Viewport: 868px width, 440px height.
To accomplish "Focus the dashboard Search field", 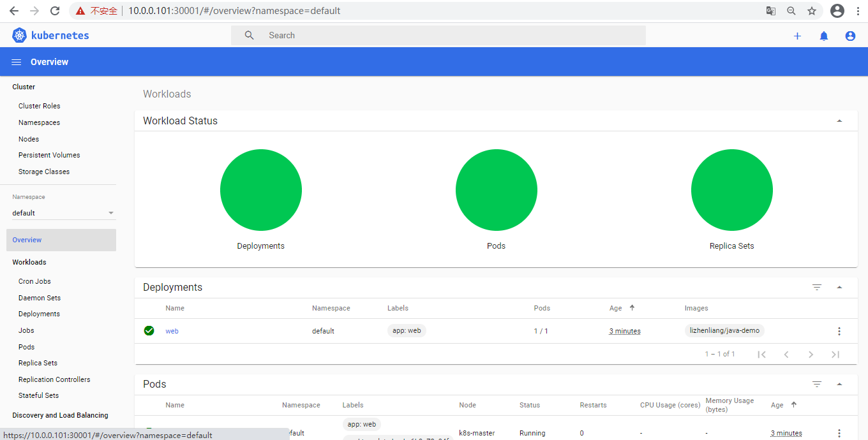I will tap(447, 36).
